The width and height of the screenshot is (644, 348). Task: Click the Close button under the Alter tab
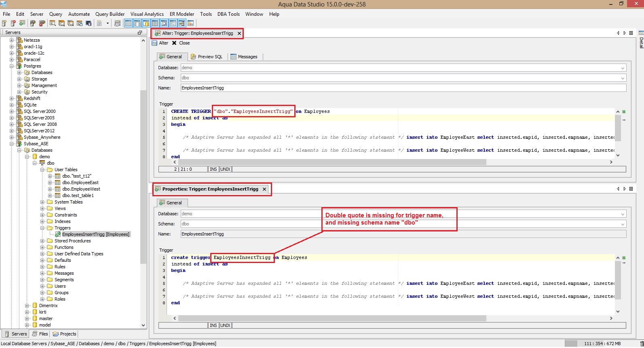pos(181,43)
